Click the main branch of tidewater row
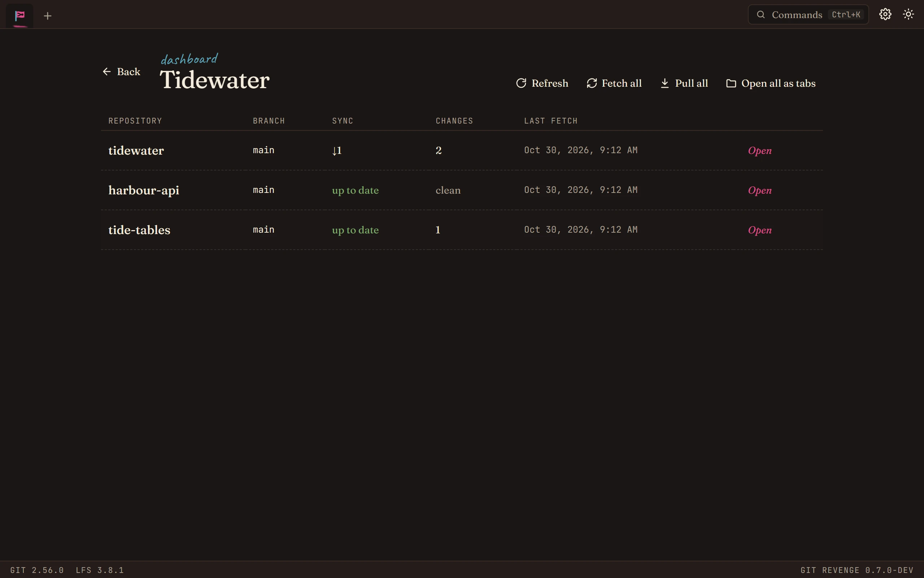This screenshot has width=924, height=578. pyautogui.click(x=263, y=150)
